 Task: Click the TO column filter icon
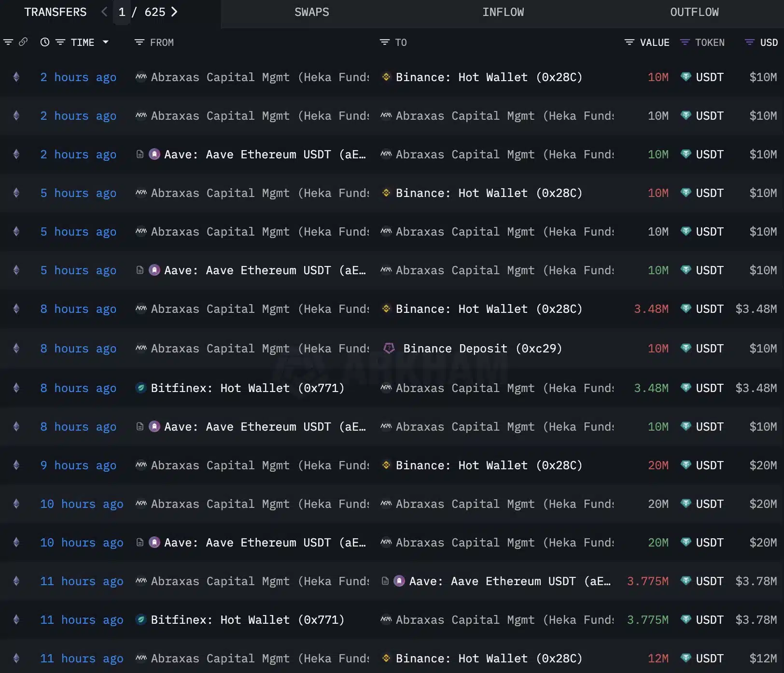(384, 42)
